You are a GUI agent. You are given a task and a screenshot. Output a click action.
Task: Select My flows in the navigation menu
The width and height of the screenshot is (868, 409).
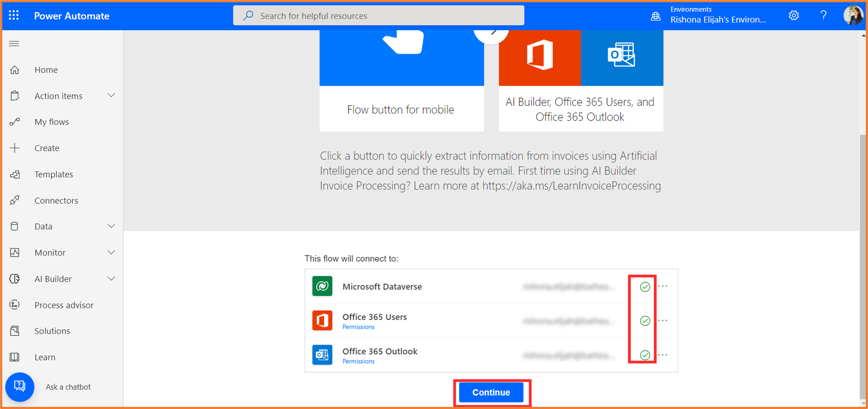point(51,122)
